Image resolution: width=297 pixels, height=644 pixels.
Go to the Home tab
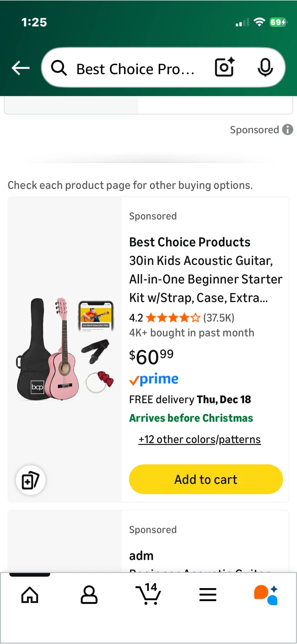point(30,595)
